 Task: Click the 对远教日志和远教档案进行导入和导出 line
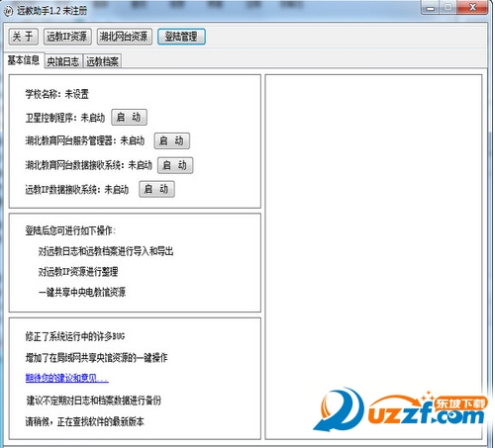click(x=106, y=251)
